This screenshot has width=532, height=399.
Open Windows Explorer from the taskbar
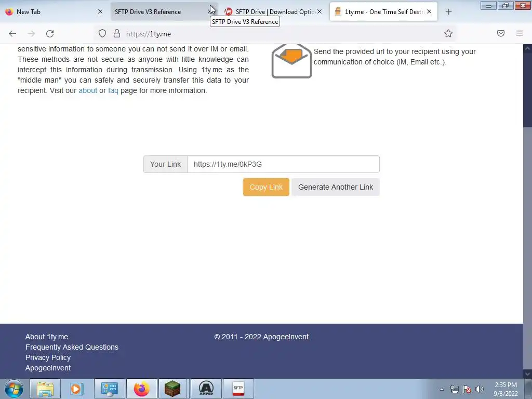[45, 389]
